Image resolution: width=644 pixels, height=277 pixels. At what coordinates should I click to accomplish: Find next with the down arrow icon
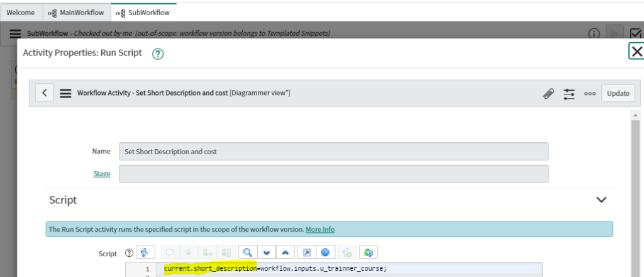(267, 252)
